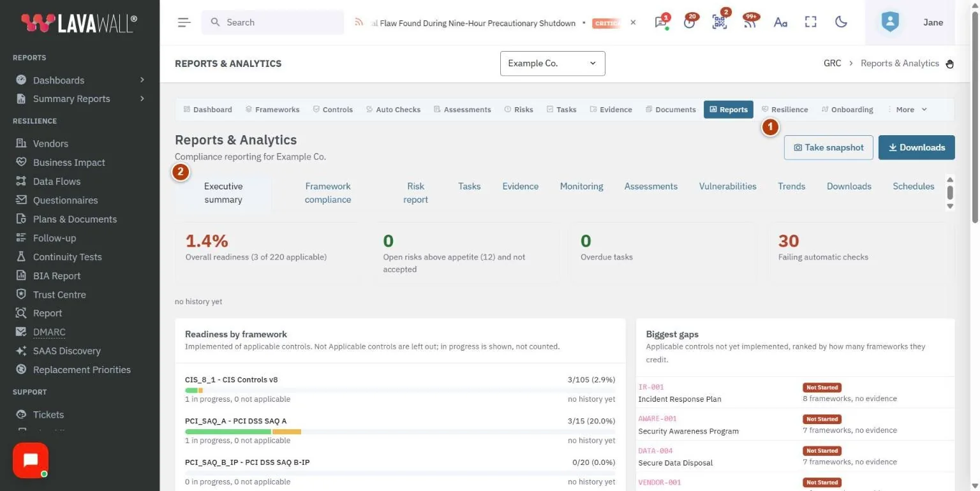This screenshot has height=491, width=980.
Task: Click the Search input field
Action: click(272, 22)
